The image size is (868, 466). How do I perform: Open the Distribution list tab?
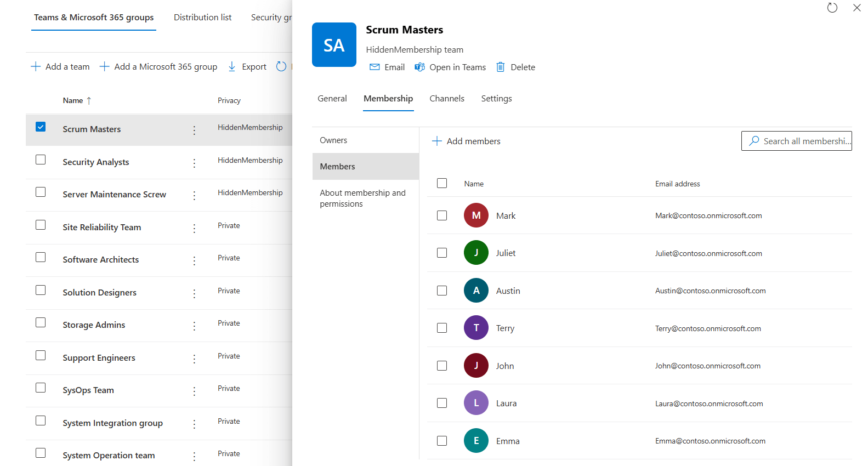click(x=203, y=18)
